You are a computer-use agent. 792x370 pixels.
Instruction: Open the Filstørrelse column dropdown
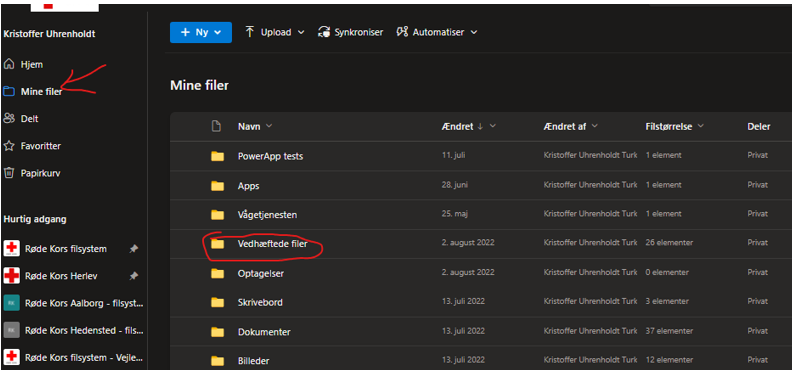pos(701,126)
